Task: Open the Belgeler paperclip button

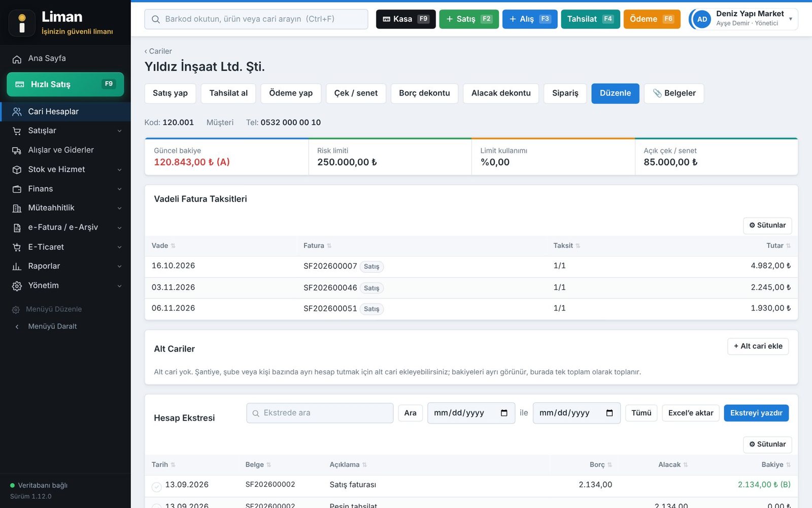Action: click(674, 93)
